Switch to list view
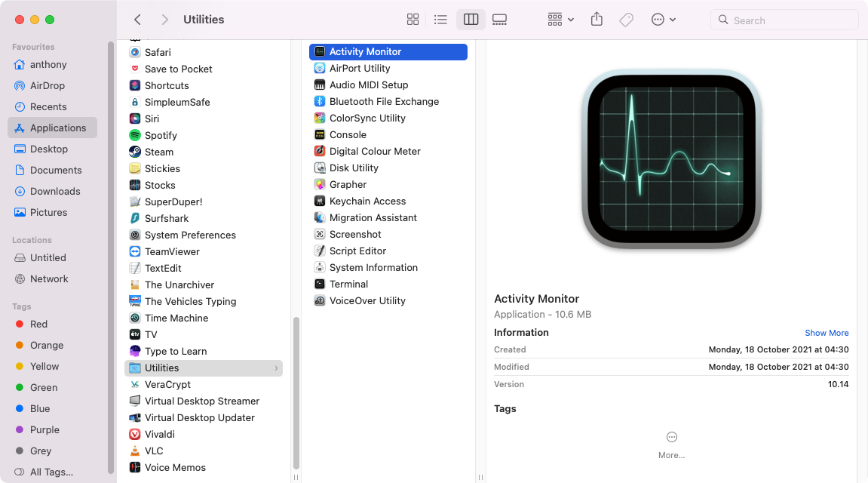 point(440,20)
